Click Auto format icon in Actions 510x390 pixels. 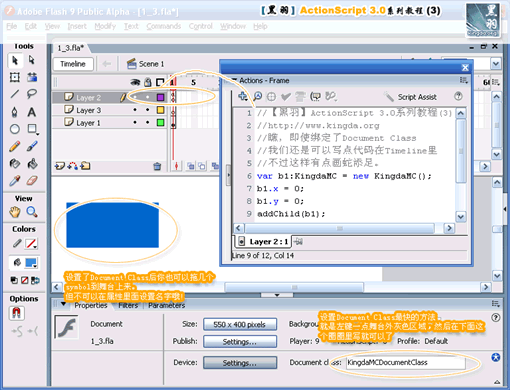[300, 97]
